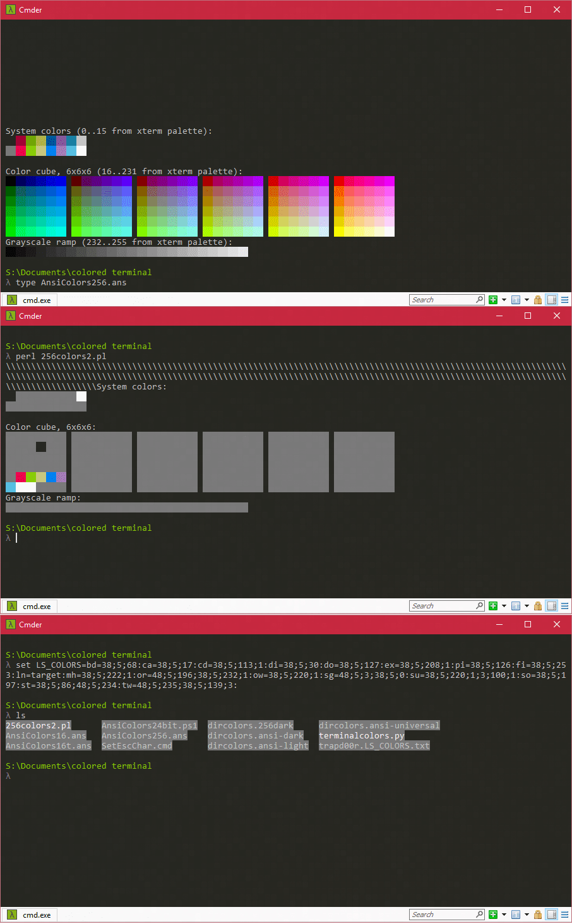This screenshot has width=572, height=924.
Task: Open the hamburger system menu in the bottom window
Action: coord(564,914)
